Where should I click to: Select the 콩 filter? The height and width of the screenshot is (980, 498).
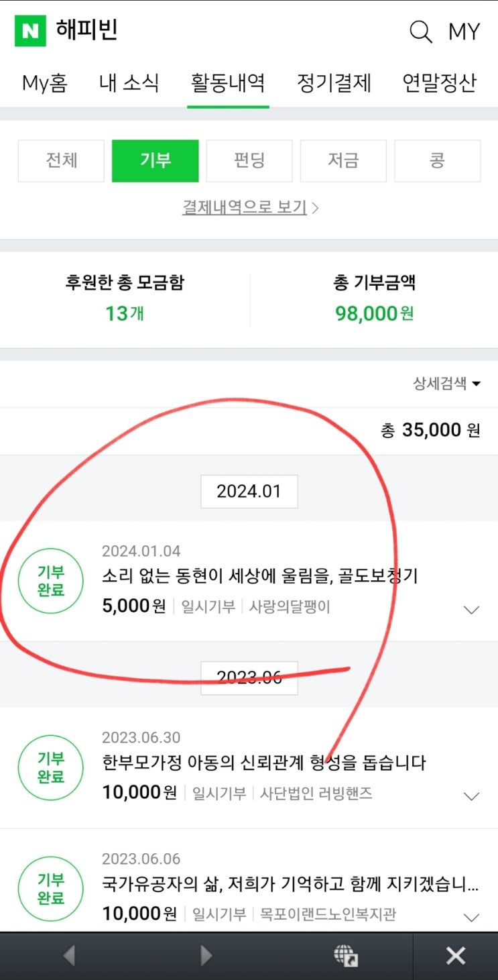tap(437, 160)
